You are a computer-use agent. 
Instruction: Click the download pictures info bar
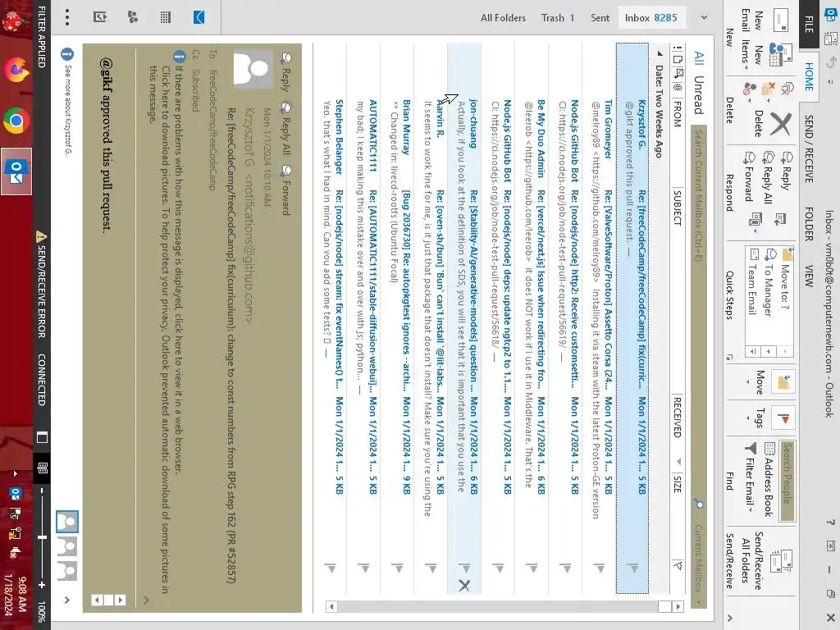click(x=165, y=322)
